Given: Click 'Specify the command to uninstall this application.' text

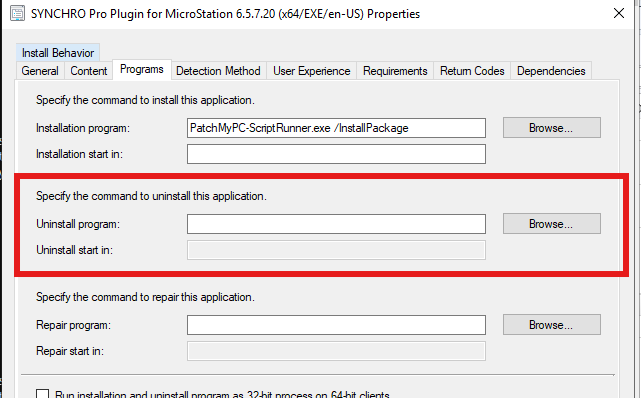Looking at the screenshot, I should (151, 196).
